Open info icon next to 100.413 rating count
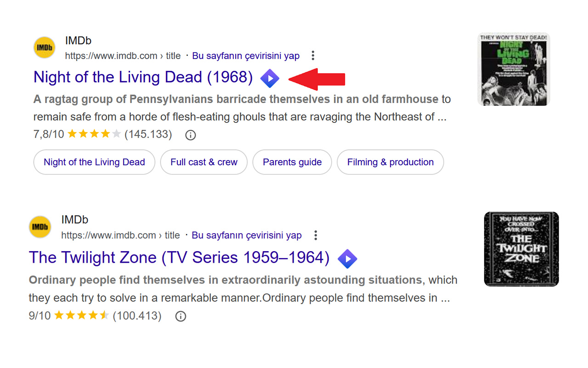588x368 pixels. [x=181, y=316]
